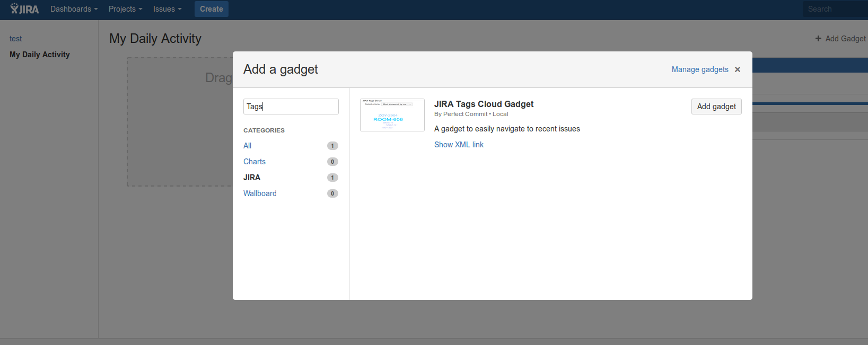The image size is (868, 345).
Task: Select the Wallboard category
Action: (x=260, y=193)
